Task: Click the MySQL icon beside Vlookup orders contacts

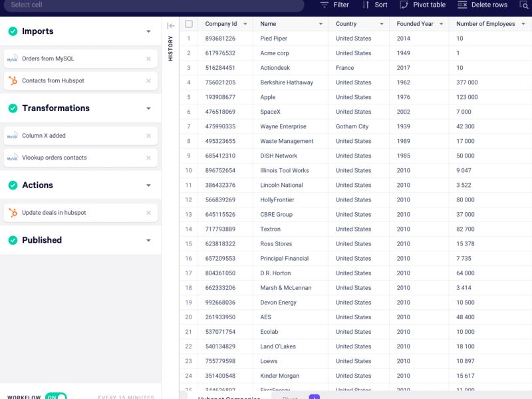Action: tap(13, 158)
